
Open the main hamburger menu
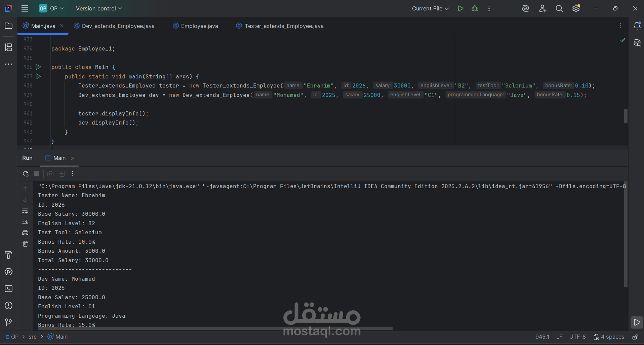tap(25, 8)
